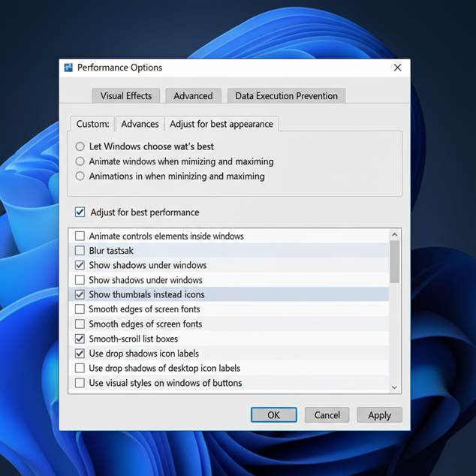
Task: Switch to the Visual Effects tab
Action: 126,95
